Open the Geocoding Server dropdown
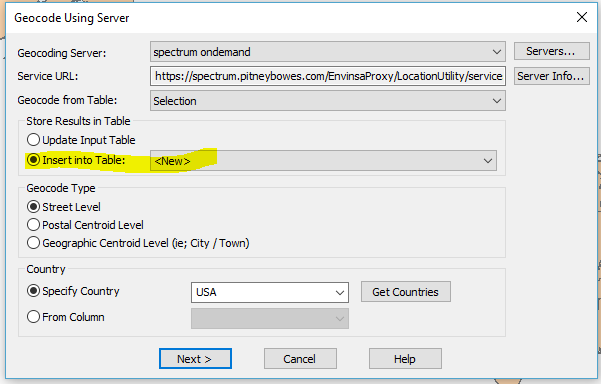 tap(328, 52)
